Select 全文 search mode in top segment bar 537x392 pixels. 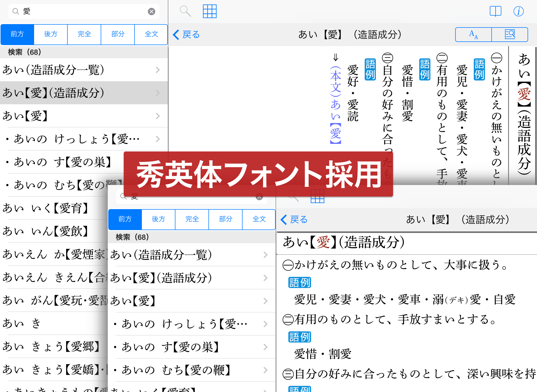[x=151, y=34]
